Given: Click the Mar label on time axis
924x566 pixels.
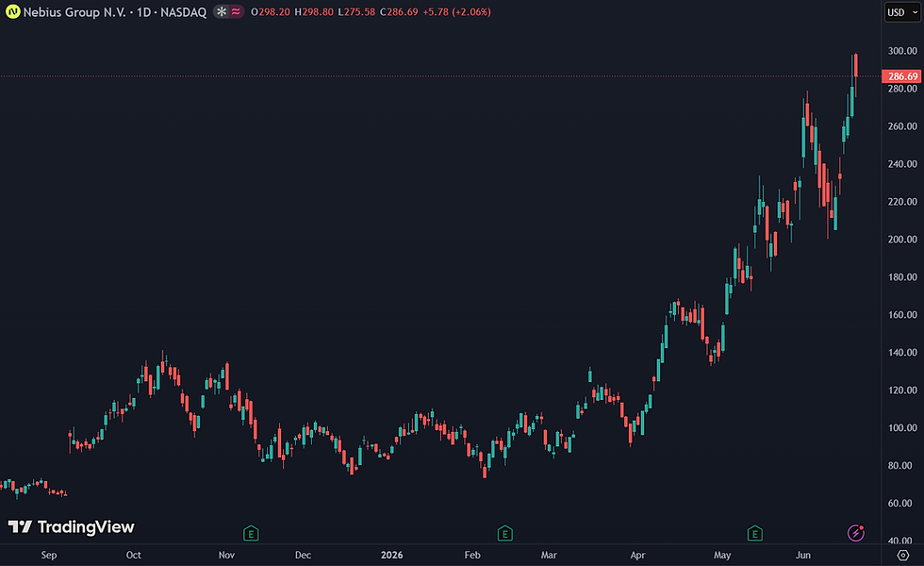Looking at the screenshot, I should point(549,556).
